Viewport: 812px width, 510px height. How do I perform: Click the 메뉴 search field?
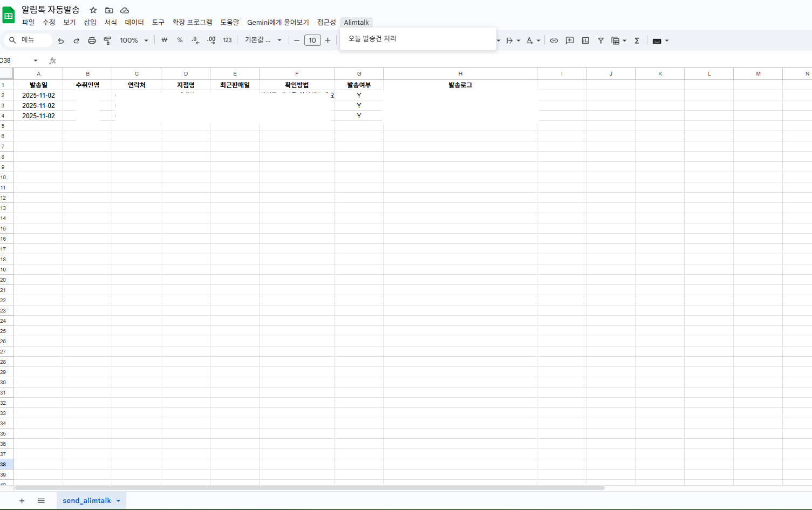click(x=29, y=40)
